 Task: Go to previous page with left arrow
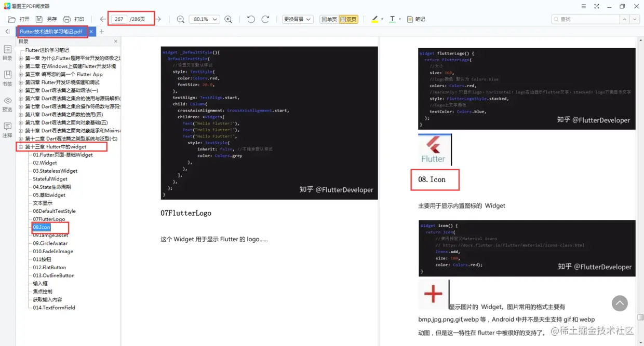click(x=103, y=19)
